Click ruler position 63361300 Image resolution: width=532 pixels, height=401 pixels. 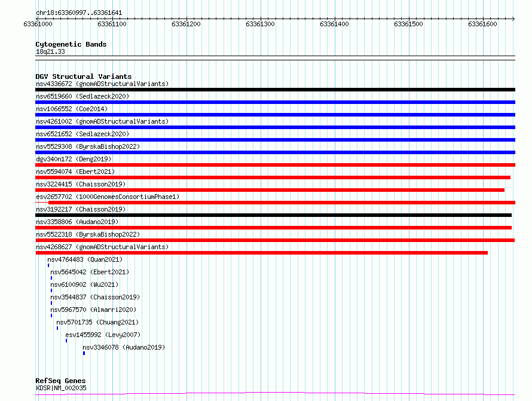(x=260, y=24)
